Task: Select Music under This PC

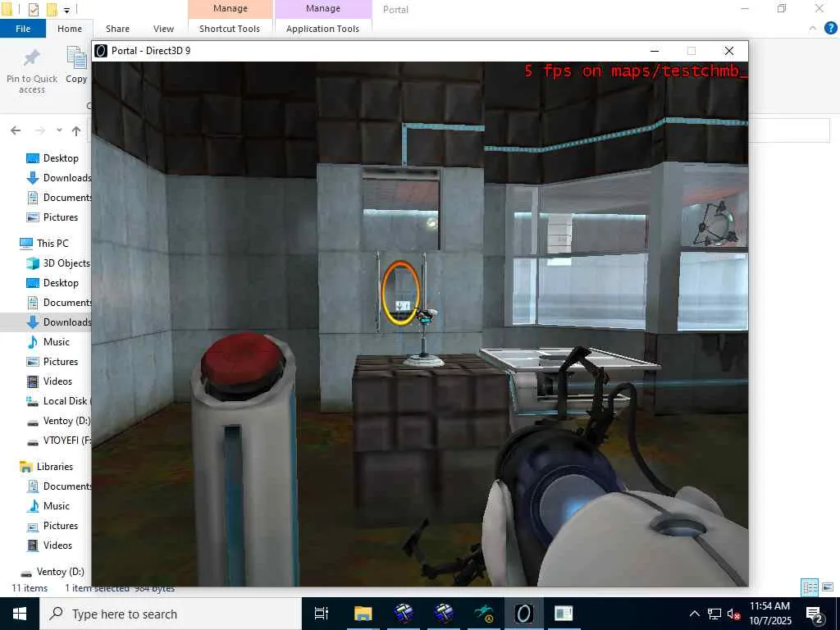Action: tap(57, 342)
